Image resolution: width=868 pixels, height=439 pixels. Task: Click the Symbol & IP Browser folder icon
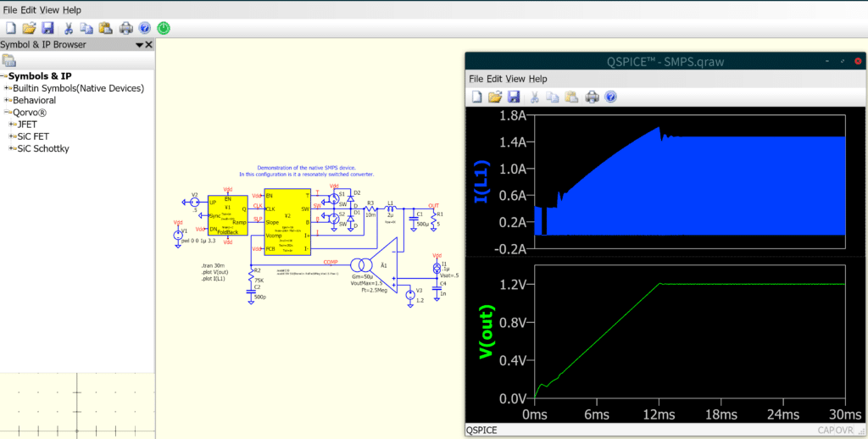coord(8,61)
